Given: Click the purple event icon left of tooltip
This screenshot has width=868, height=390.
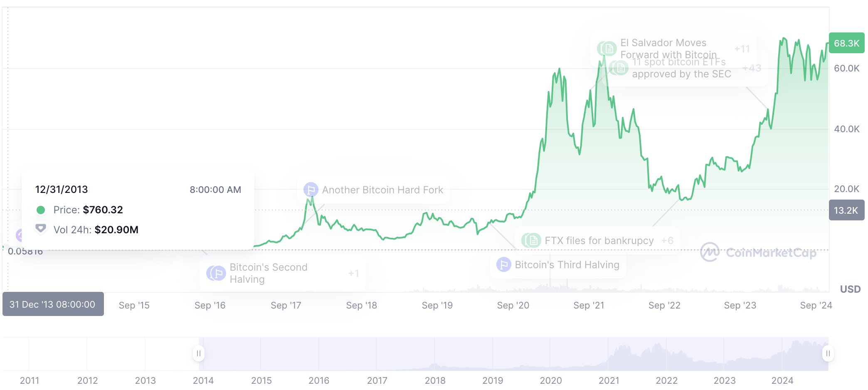Looking at the screenshot, I should tap(19, 235).
